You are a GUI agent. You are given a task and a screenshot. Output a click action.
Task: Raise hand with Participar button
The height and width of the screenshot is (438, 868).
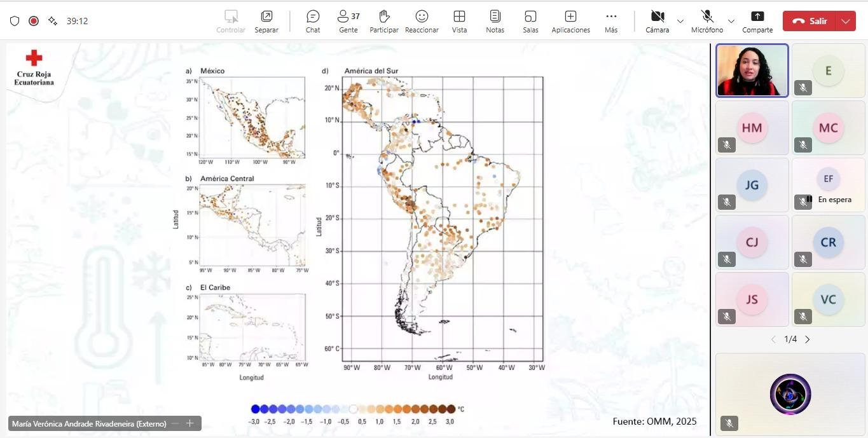pos(384,21)
